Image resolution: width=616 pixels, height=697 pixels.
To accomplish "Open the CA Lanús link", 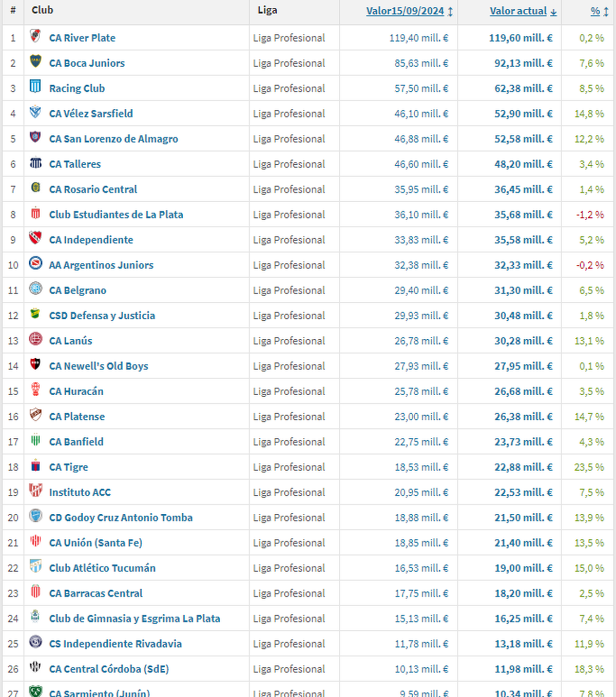I will (71, 341).
